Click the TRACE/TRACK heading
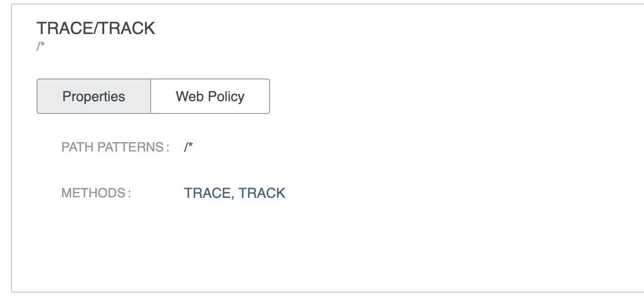The image size is (644, 300). [x=96, y=29]
